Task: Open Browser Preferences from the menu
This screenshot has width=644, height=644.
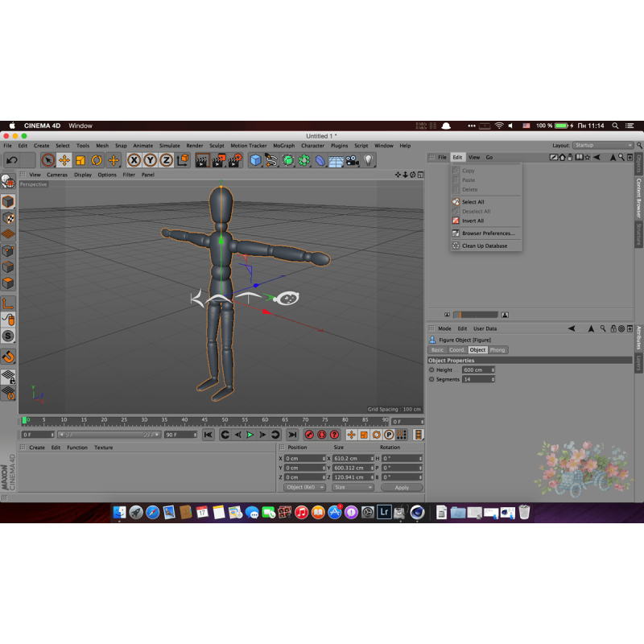Action: 488,233
